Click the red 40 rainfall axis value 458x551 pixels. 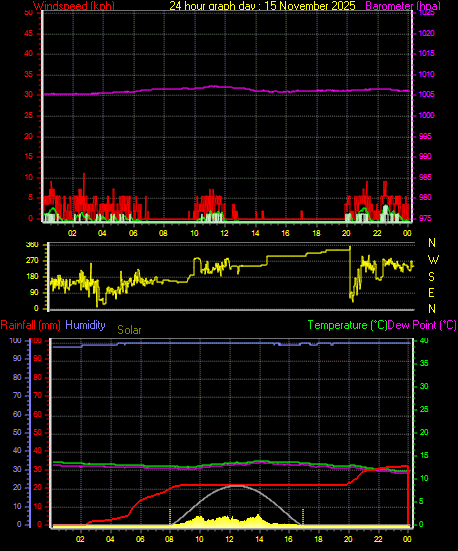38,451
